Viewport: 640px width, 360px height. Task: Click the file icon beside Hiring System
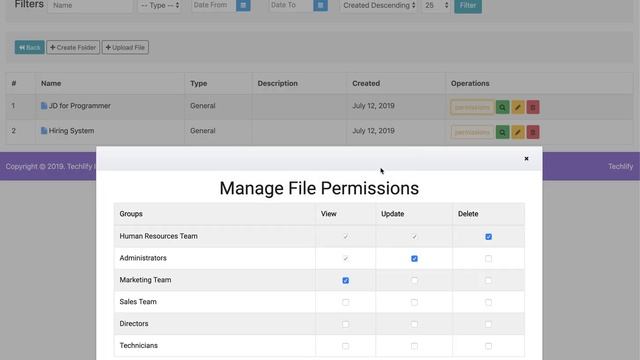44,131
